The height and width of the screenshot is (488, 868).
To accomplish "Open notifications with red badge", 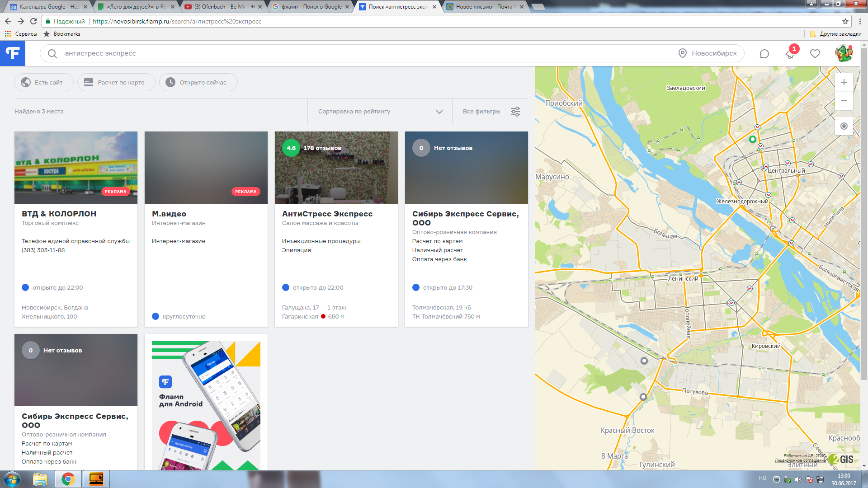I will coord(791,53).
